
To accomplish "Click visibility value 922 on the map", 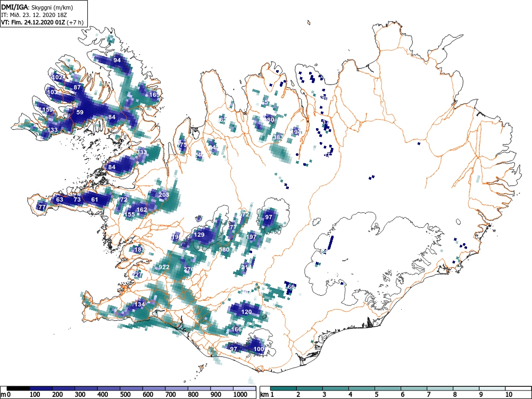I will [x=164, y=268].
